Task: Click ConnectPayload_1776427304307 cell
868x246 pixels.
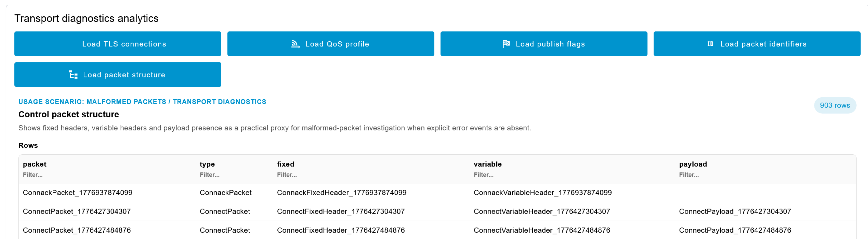Action: (735, 211)
